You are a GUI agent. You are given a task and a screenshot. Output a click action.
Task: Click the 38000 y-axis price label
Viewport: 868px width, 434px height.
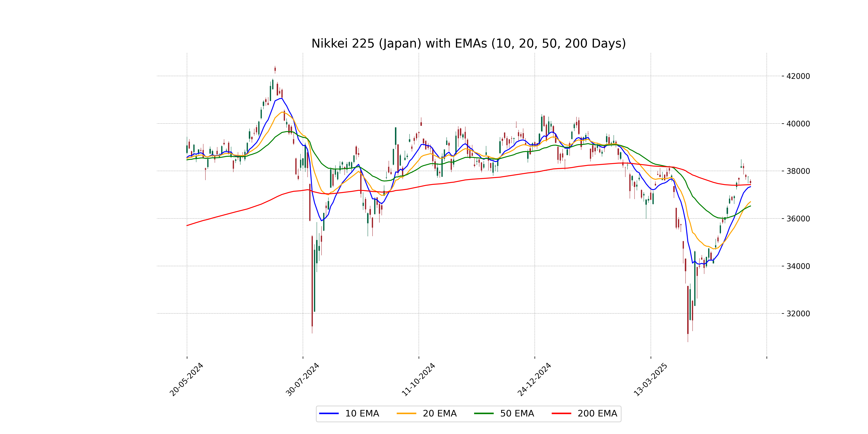click(x=798, y=171)
